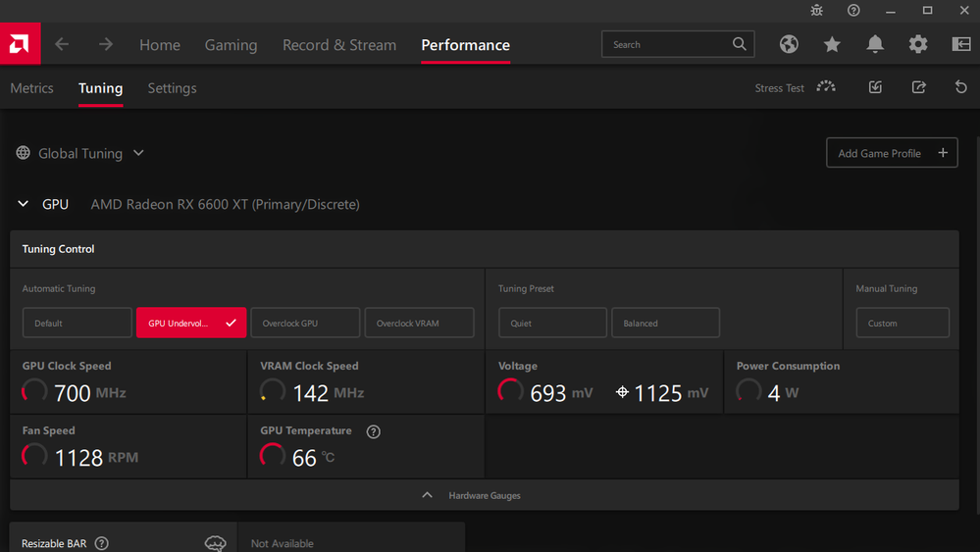Click the GPU Clock Speed gauge dial
Screen dimensions: 980x552
[34, 391]
